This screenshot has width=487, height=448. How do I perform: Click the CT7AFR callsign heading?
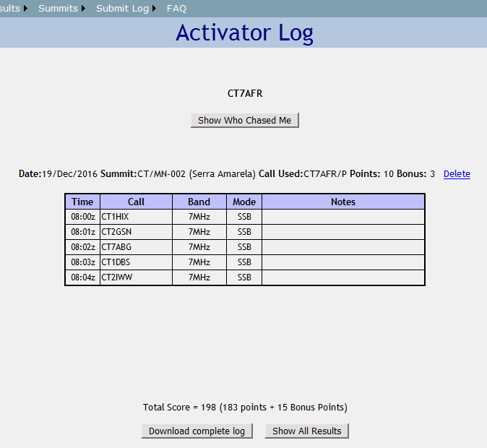245,93
